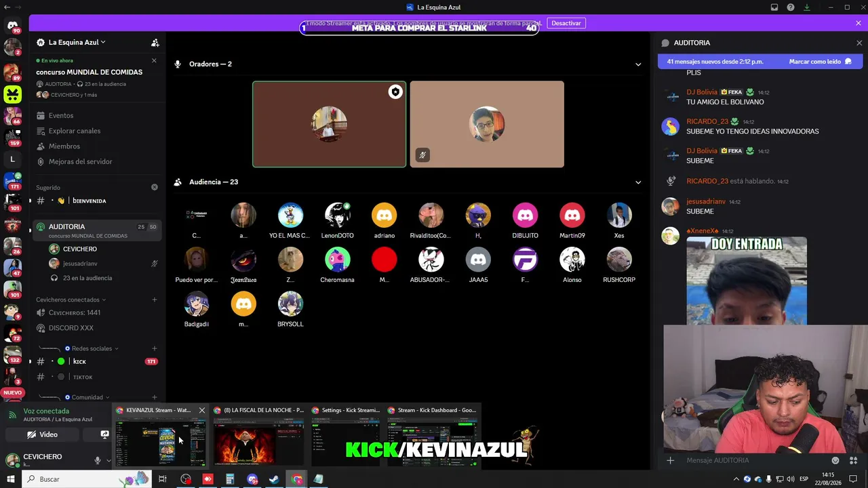Mark messages as read with Marcar como leído
Image resolution: width=868 pixels, height=488 pixels.
point(820,62)
